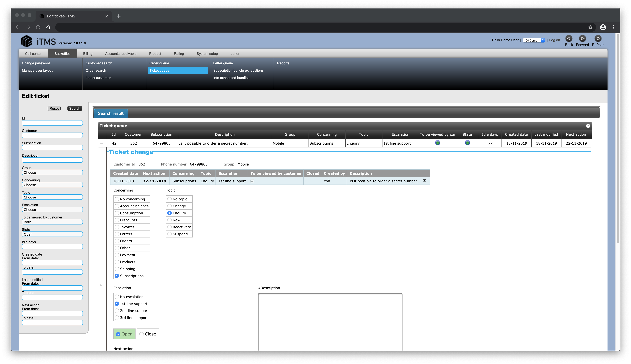Choose the Change topic radio button
This screenshot has height=364, width=631.
click(x=169, y=206)
